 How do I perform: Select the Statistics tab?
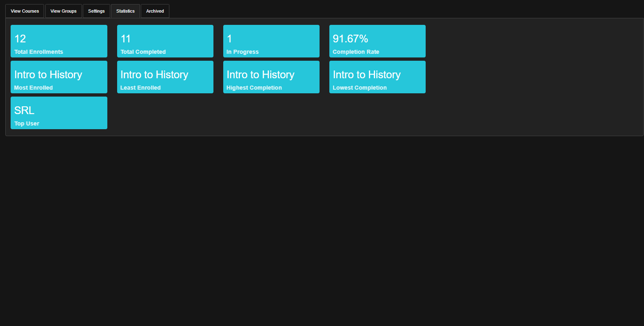[x=125, y=11]
